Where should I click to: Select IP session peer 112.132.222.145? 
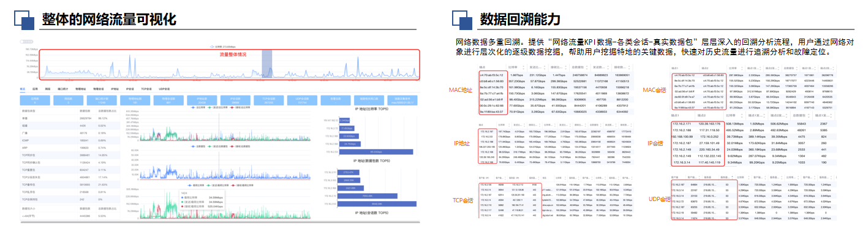click(709, 156)
